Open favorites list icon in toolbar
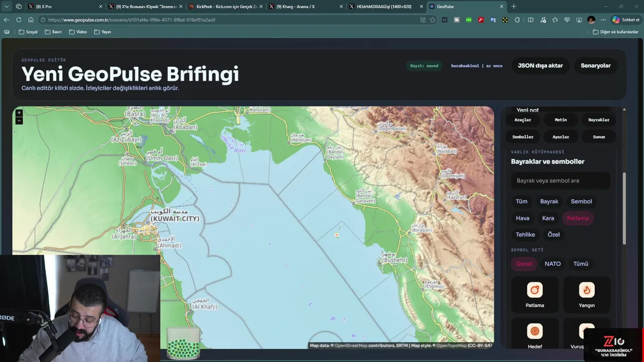 pyautogui.click(x=555, y=20)
